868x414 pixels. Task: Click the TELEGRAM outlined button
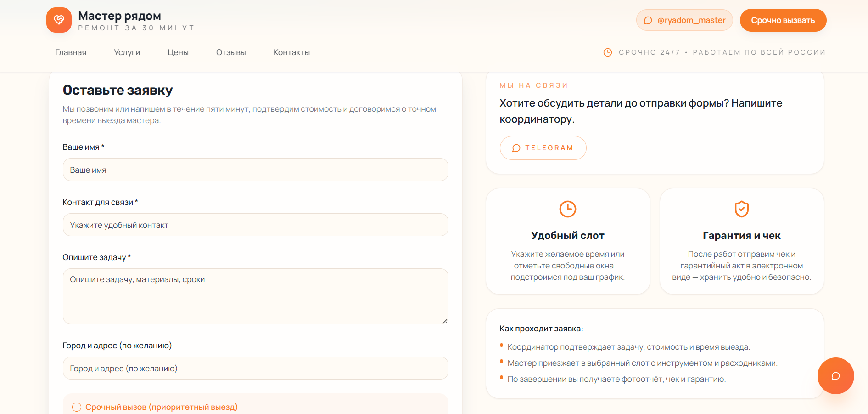click(x=543, y=148)
